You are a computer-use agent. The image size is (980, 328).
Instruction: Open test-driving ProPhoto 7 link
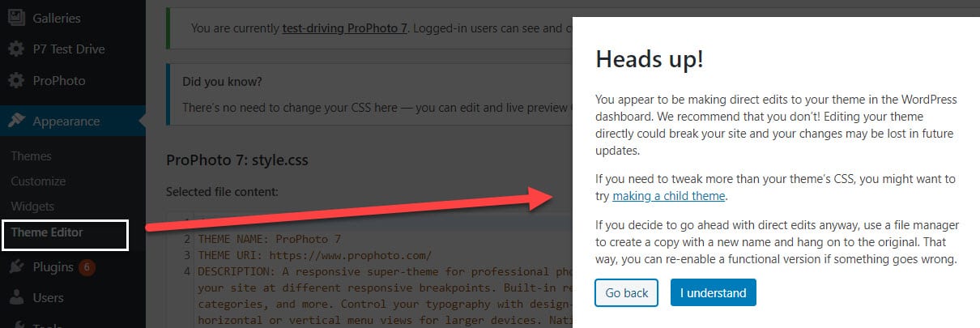(x=345, y=28)
